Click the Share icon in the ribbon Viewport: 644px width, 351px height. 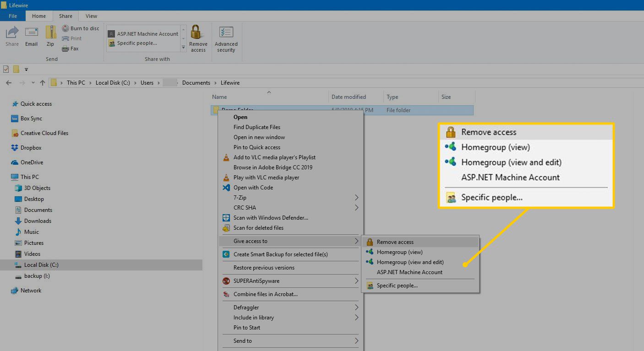(x=12, y=36)
